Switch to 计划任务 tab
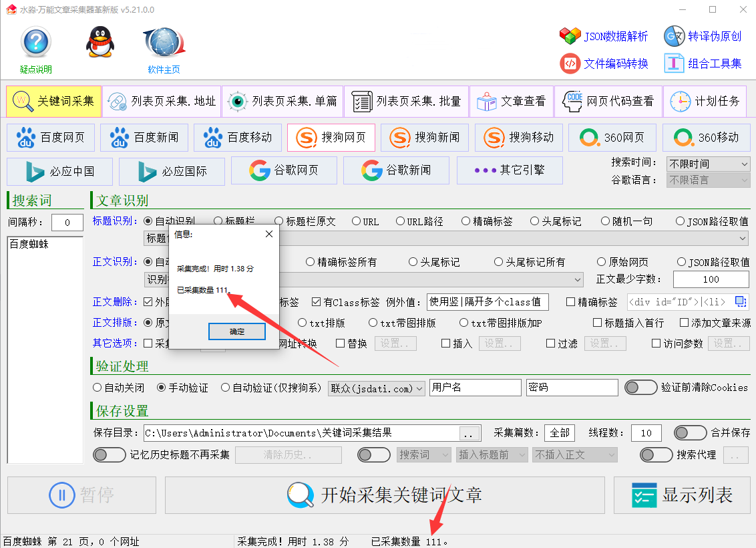 [x=707, y=102]
